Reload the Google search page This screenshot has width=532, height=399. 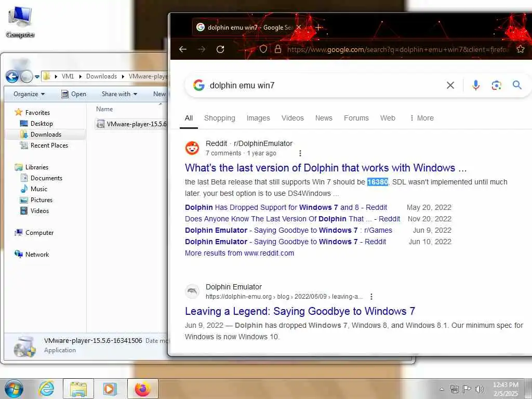(x=220, y=49)
